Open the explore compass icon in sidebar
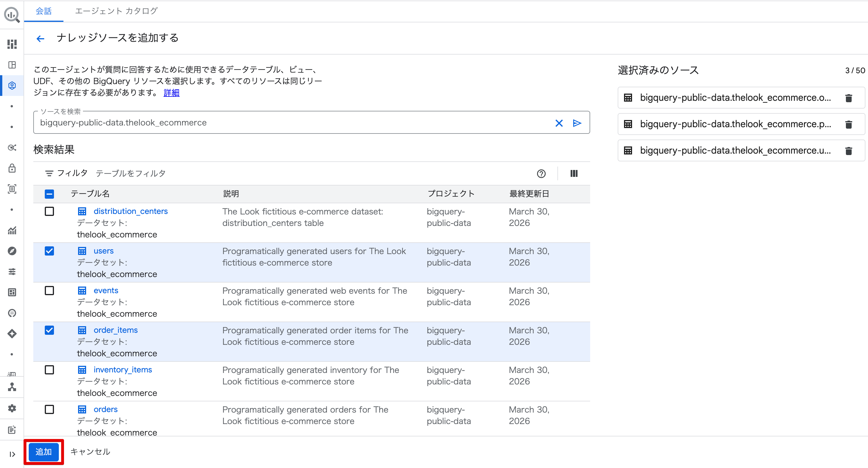Viewport: 868px width, 468px height. (x=12, y=251)
